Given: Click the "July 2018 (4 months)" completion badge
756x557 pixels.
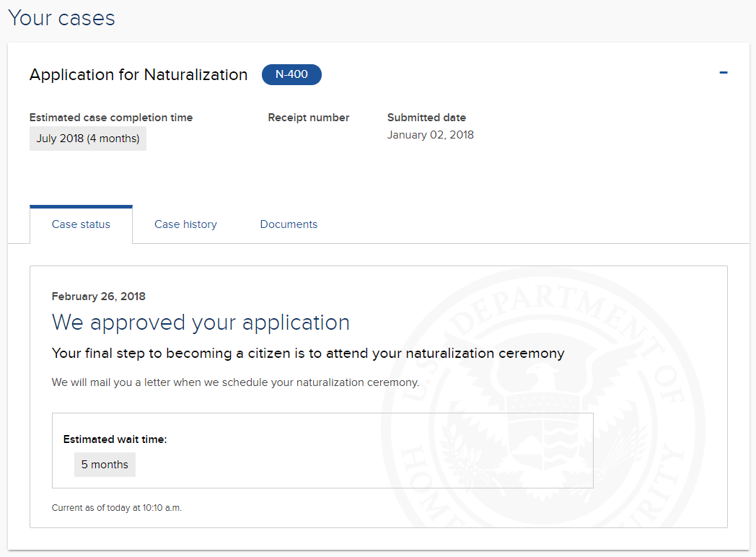Looking at the screenshot, I should tap(88, 139).
